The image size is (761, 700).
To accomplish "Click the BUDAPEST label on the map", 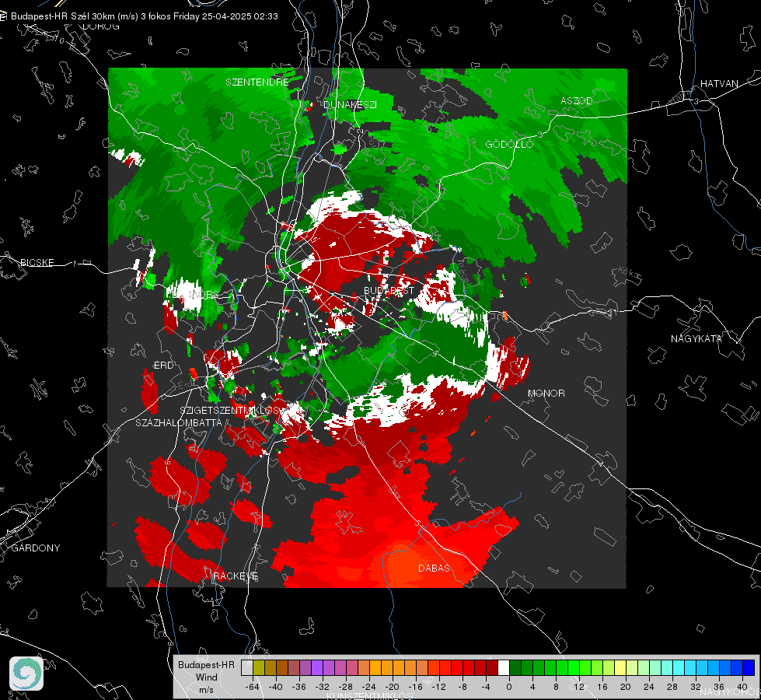I will [x=389, y=290].
